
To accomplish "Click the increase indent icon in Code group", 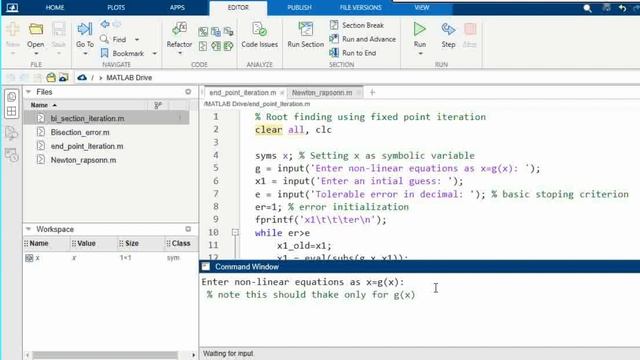I will [216, 46].
